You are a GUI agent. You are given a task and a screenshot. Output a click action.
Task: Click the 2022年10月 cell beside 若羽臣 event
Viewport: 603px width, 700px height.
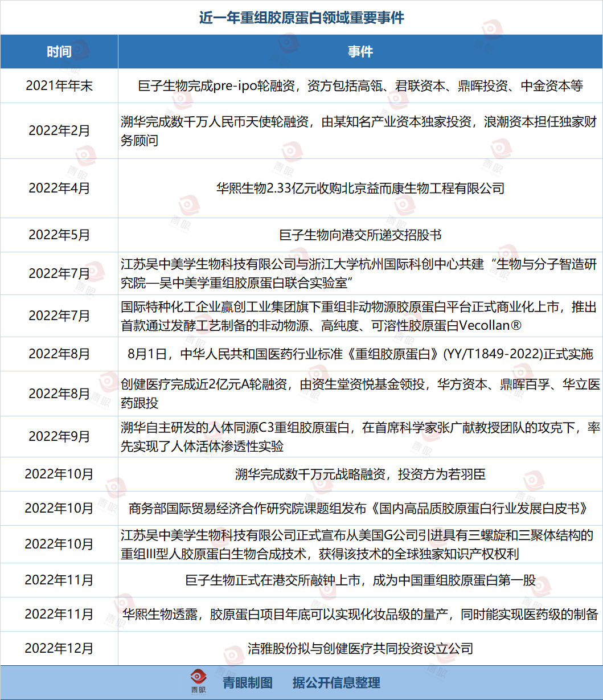click(59, 474)
